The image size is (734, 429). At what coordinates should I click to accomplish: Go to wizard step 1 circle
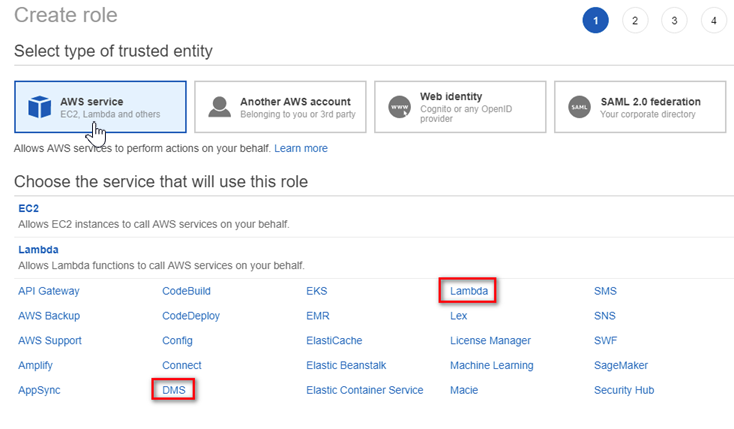click(x=595, y=21)
